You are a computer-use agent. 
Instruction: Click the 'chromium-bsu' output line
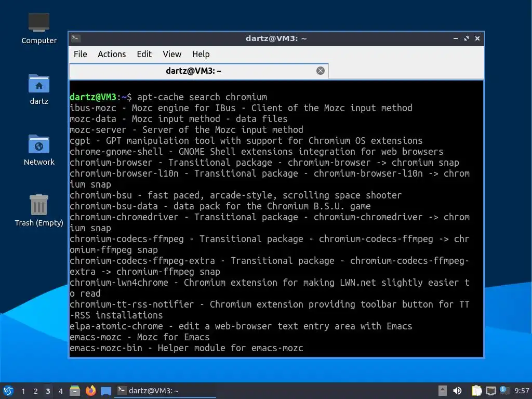235,195
